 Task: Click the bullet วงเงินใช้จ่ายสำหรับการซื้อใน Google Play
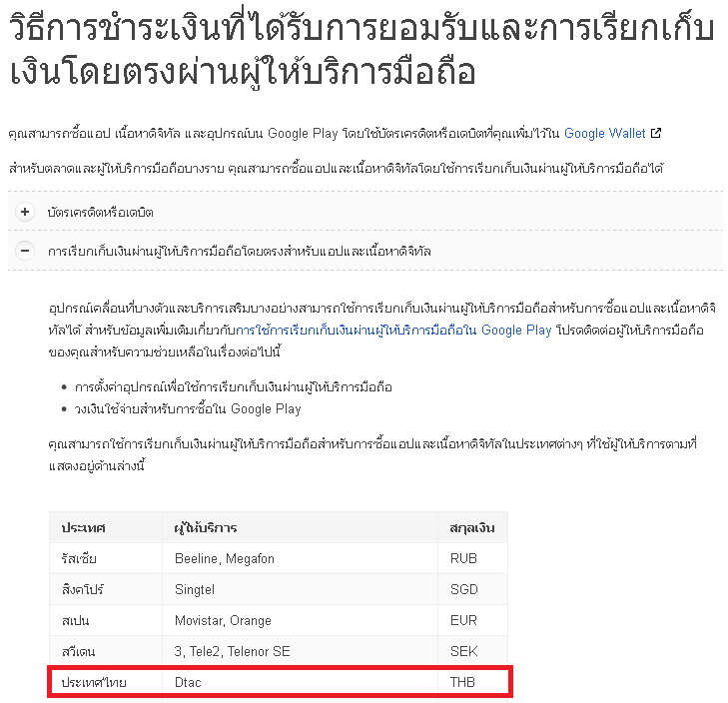pyautogui.click(x=188, y=409)
